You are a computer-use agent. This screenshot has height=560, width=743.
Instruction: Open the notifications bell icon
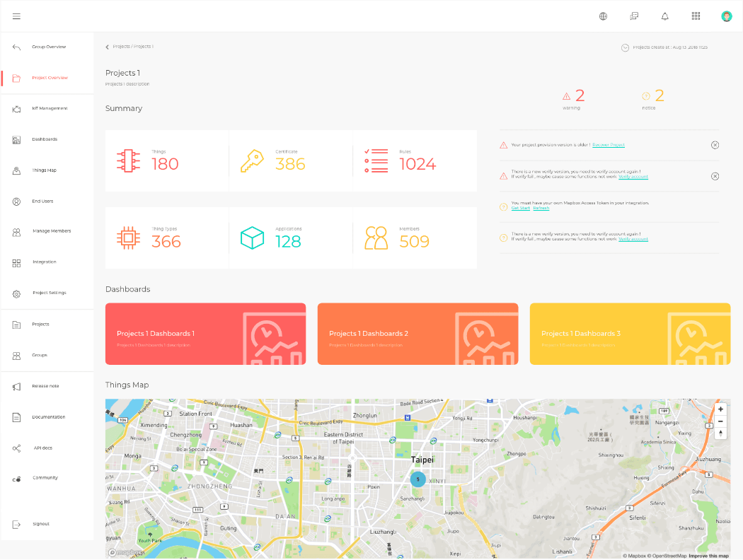click(x=665, y=16)
